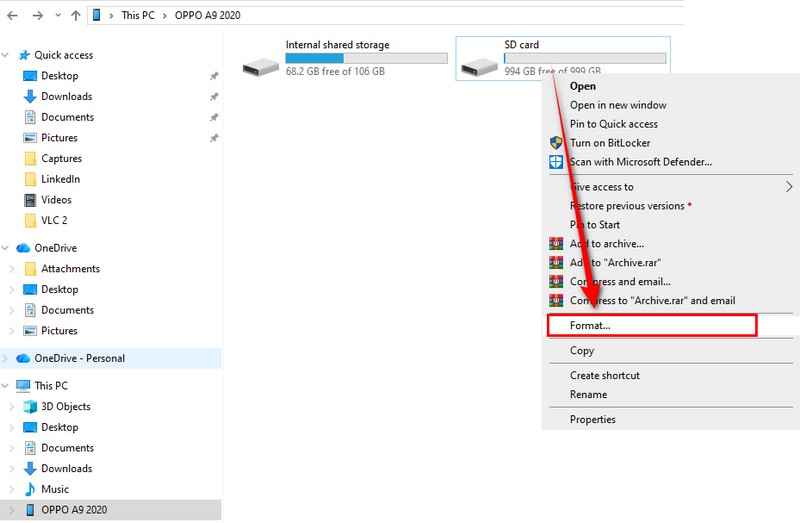
Task: Open the LinkedIn folder in Quick access
Action: 60,179
